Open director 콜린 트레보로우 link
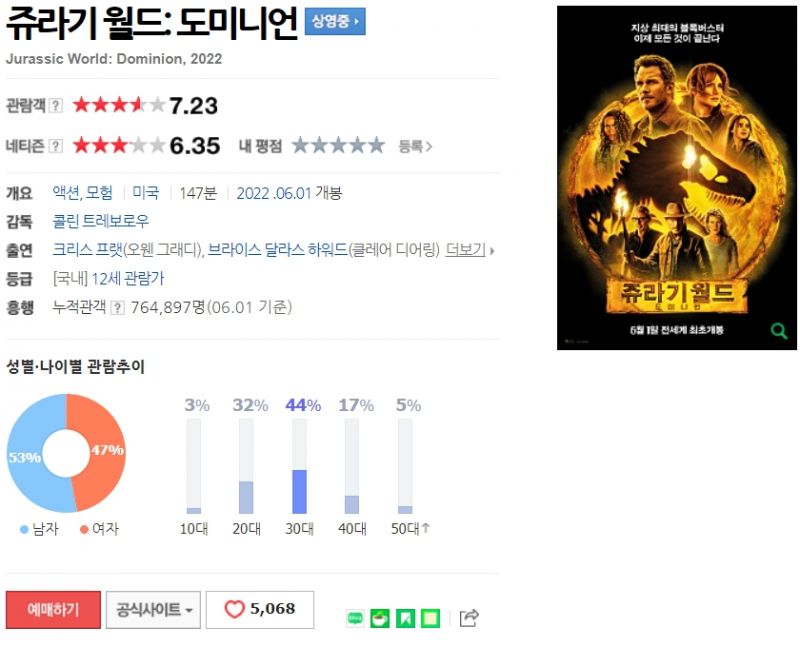The height and width of the screenshot is (647, 800). [101, 221]
